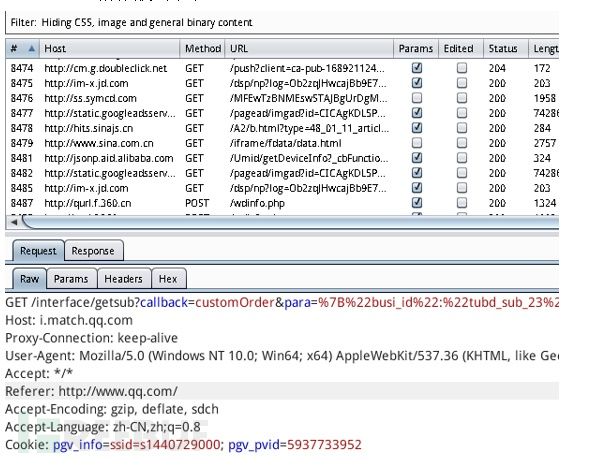Sort table by Method column header

[202, 49]
